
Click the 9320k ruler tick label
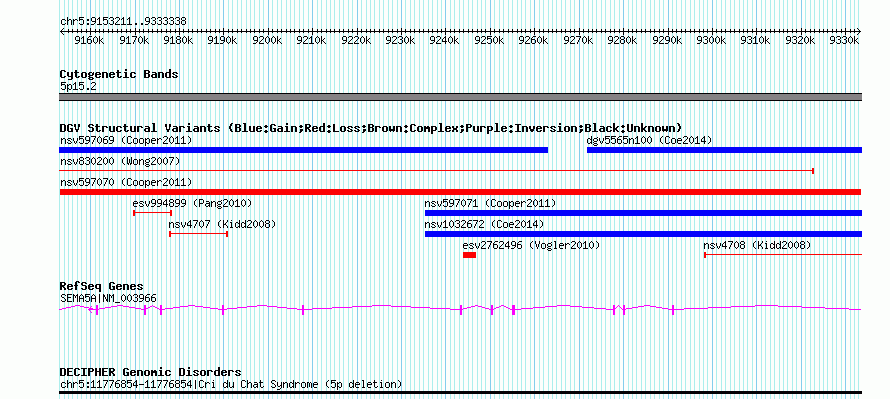(800, 41)
